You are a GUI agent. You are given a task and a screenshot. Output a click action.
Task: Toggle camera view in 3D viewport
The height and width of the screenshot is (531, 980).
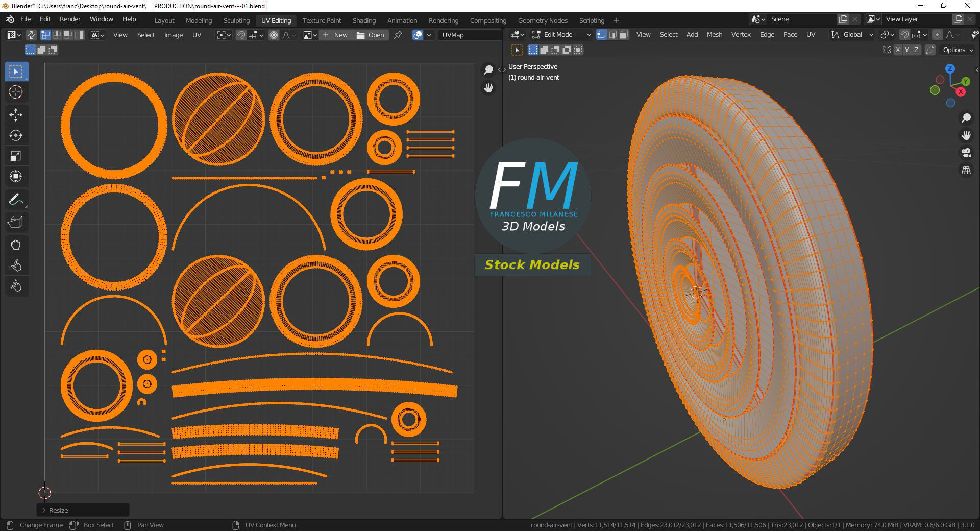tap(966, 153)
